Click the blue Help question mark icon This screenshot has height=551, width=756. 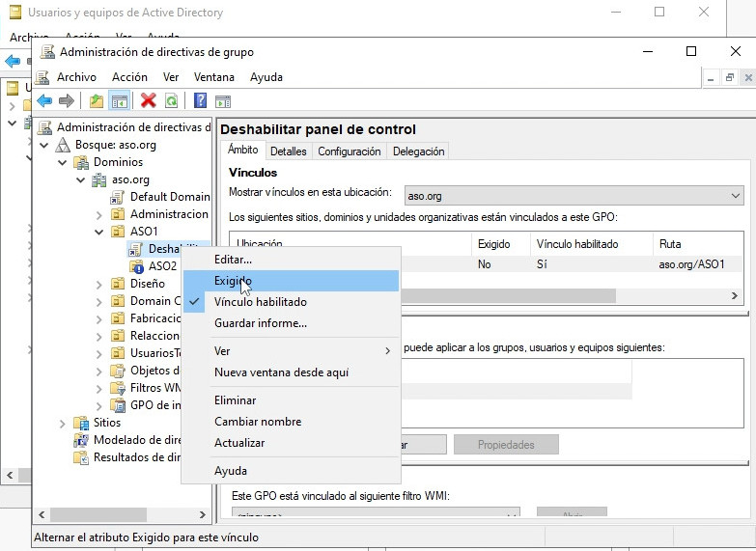(x=200, y=100)
